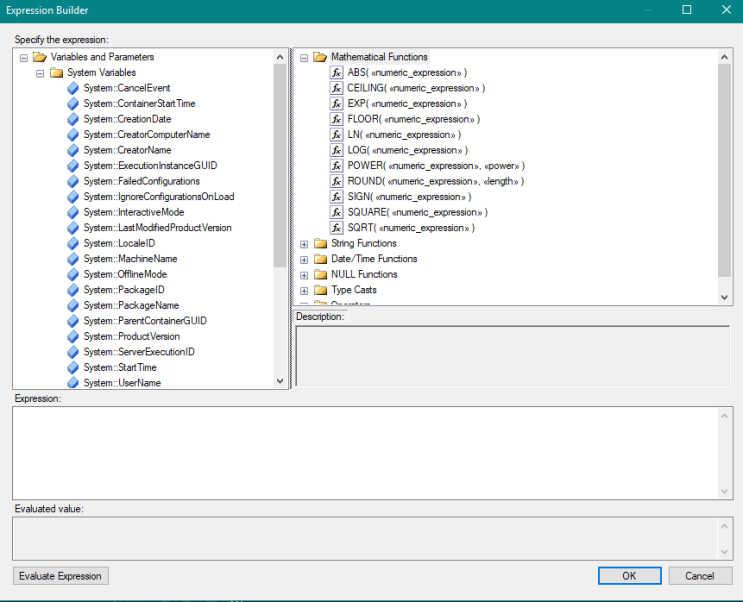Click the variable icon for System::ContainerStartTime
Viewport: 743px width, 602px height.
[73, 104]
